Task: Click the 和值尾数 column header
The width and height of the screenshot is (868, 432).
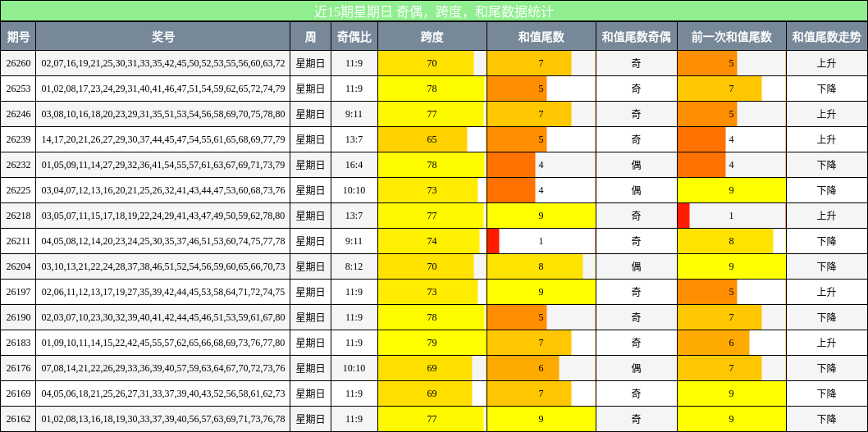Action: pos(541,37)
